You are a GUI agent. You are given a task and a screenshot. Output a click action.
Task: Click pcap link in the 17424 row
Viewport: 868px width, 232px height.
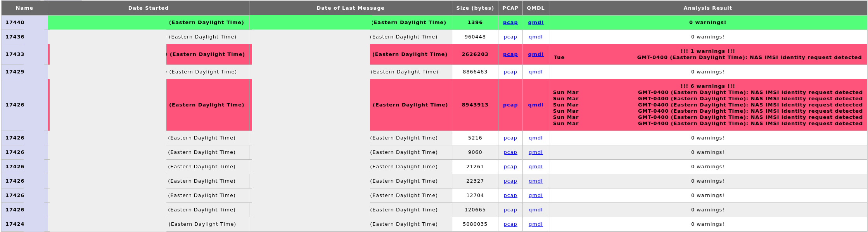tap(510, 224)
